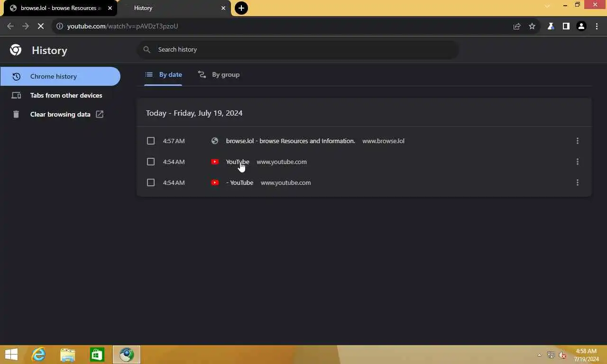The height and width of the screenshot is (364, 607).
Task: Focus the Search history field
Action: (298, 49)
